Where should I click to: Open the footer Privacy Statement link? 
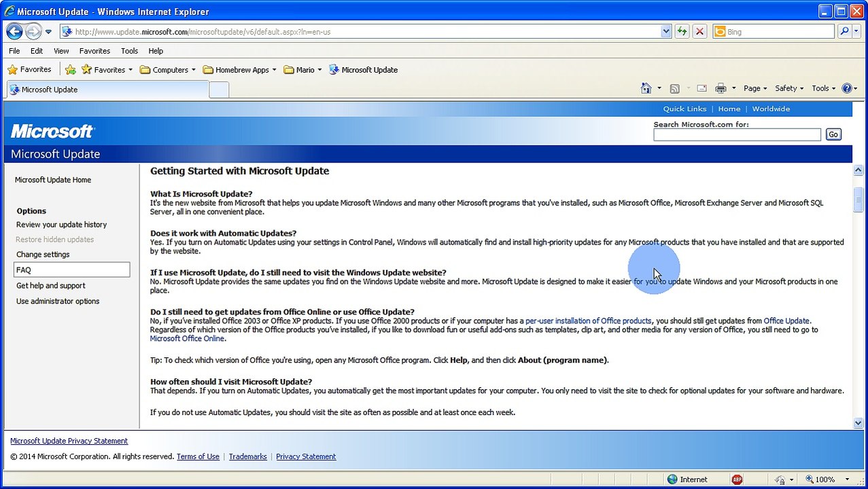tap(306, 456)
